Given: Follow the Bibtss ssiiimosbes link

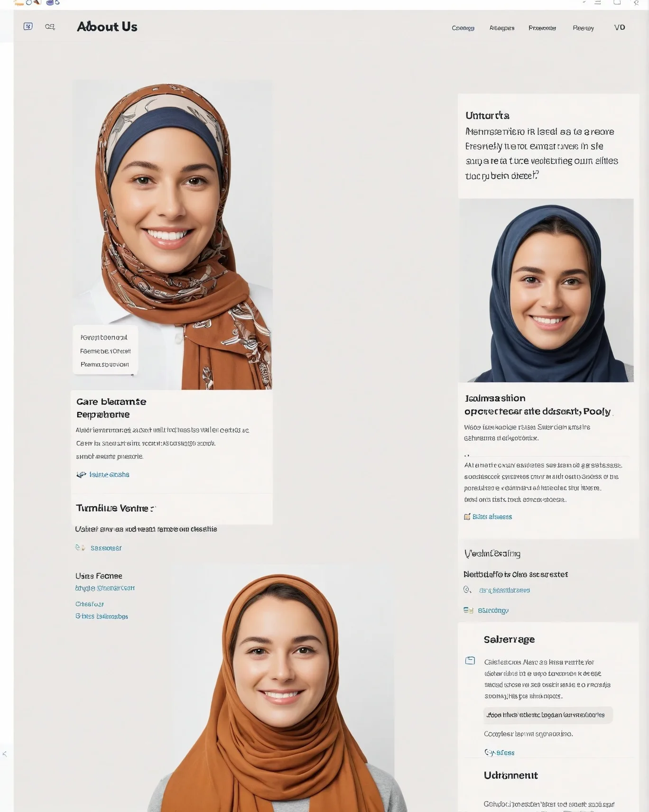Looking at the screenshot, I should click(102, 616).
